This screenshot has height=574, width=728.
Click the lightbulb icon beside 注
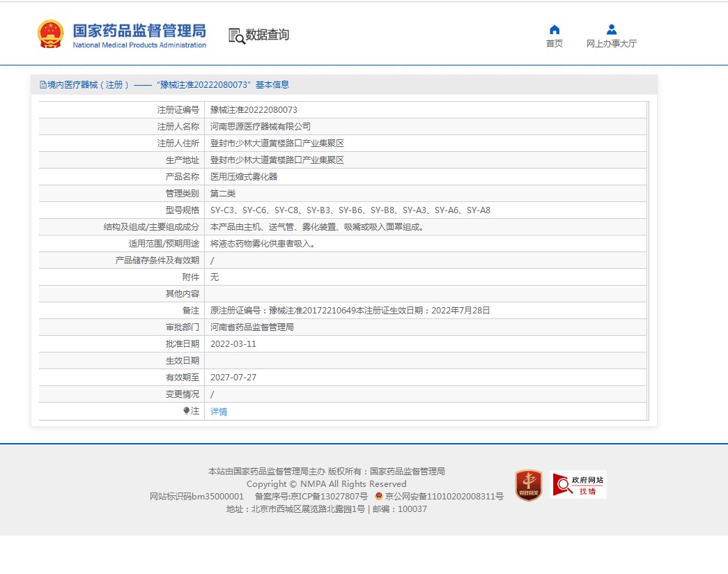186,410
